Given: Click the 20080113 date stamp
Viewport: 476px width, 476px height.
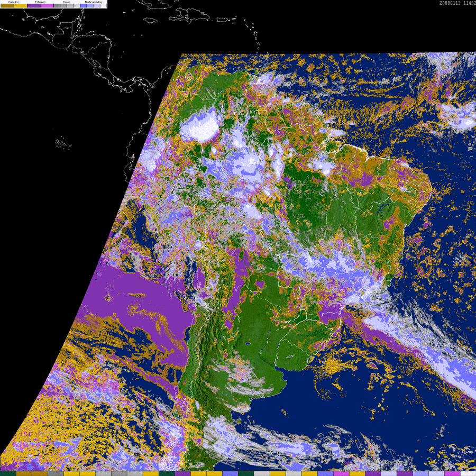Looking at the screenshot, I should (x=450, y=3).
